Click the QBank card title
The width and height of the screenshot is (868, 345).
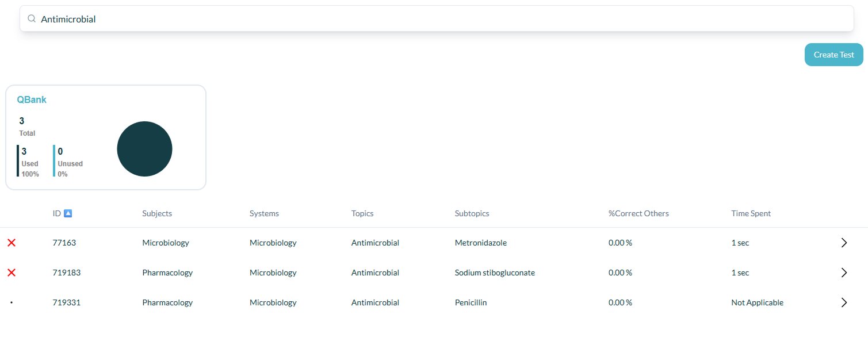point(32,99)
